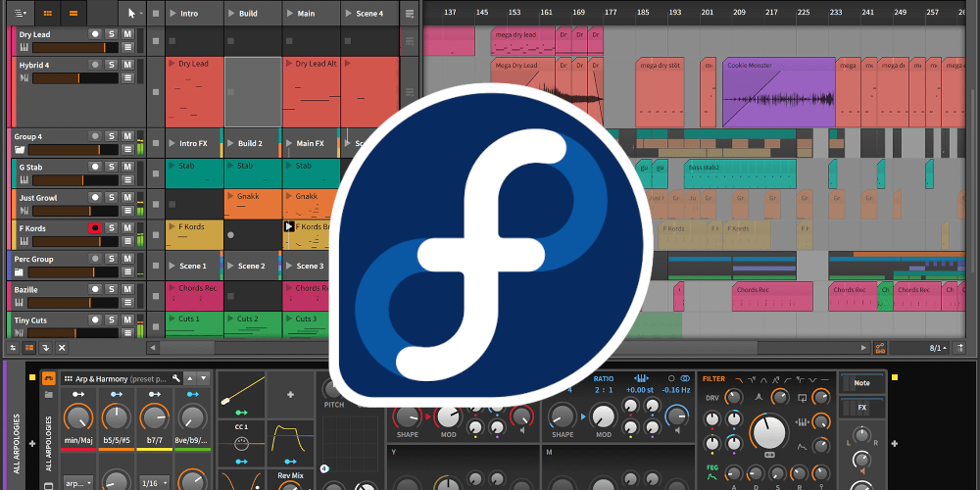The width and height of the screenshot is (980, 490).
Task: Click the folder icon in device side panel
Action: click(49, 395)
